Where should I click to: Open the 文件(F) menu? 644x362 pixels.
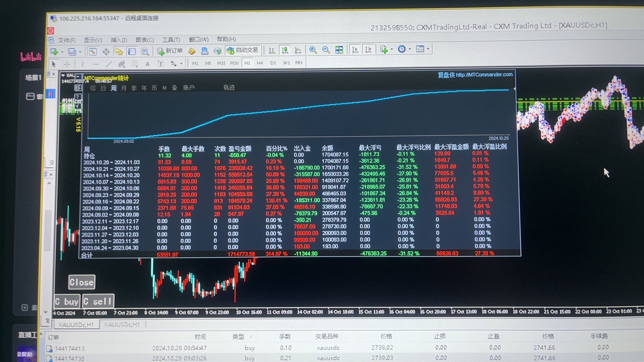[x=66, y=40]
